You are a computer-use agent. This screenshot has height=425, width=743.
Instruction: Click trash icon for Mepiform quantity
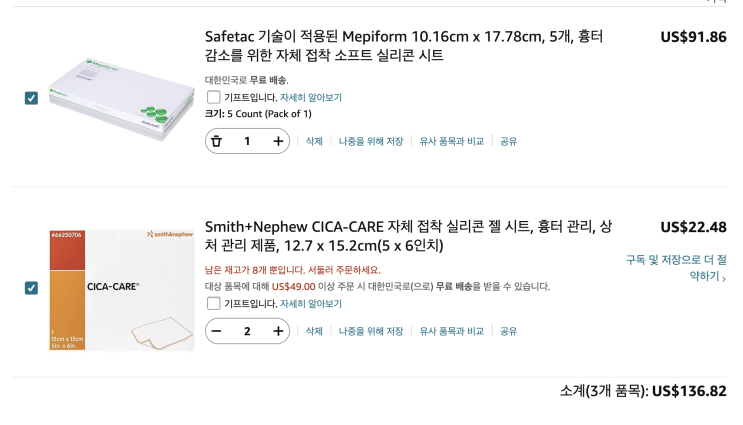coord(216,141)
